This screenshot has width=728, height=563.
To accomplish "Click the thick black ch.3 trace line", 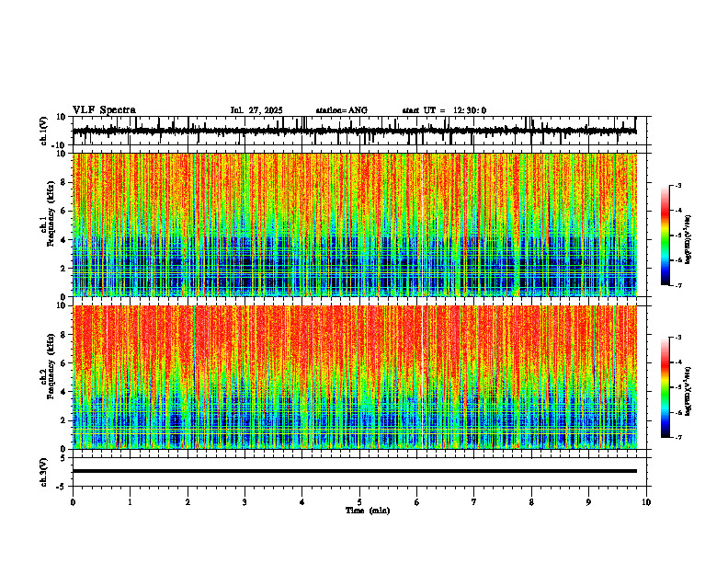I will 354,471.
